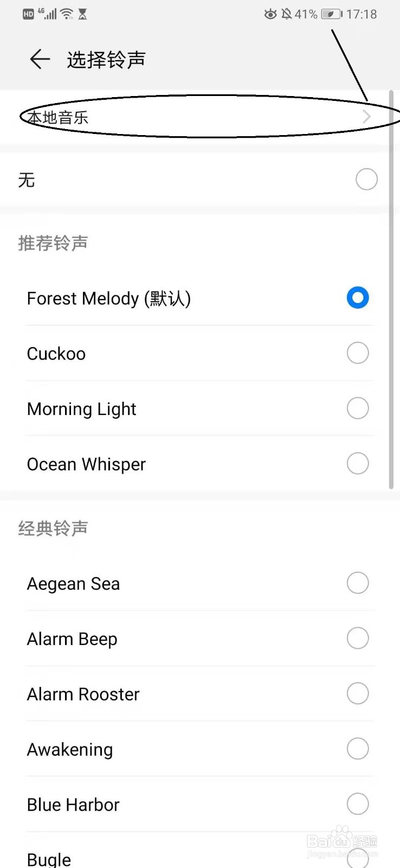Tap the muted bell notification icon
Screen dimensions: 400x868
pos(287,14)
